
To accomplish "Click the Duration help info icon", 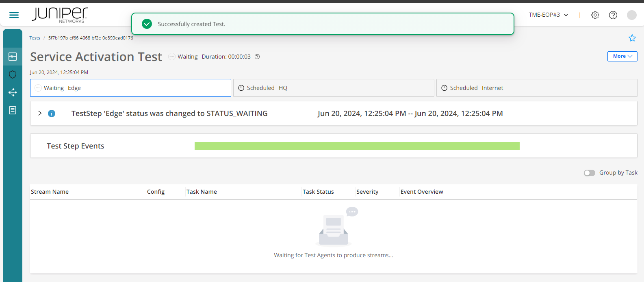I will click(x=257, y=57).
